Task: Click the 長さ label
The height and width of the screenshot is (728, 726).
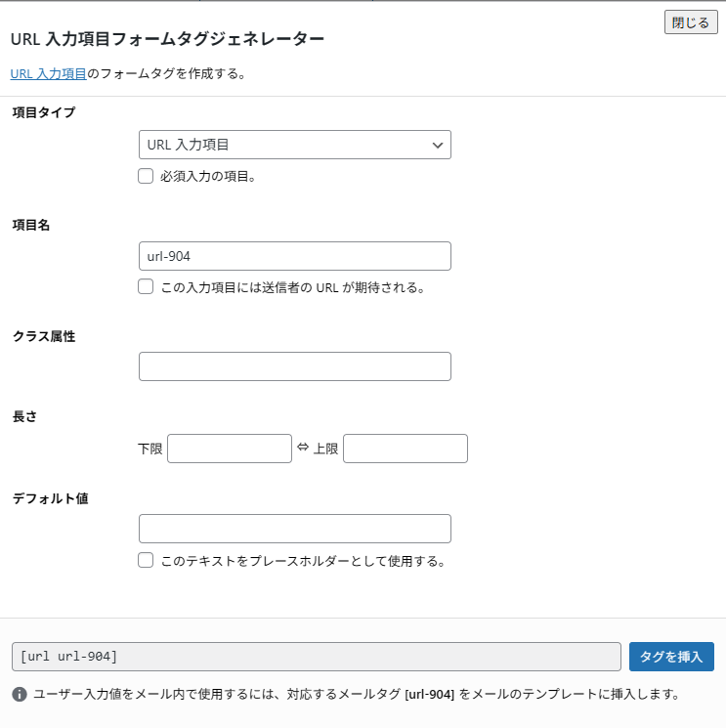Action: click(24, 416)
